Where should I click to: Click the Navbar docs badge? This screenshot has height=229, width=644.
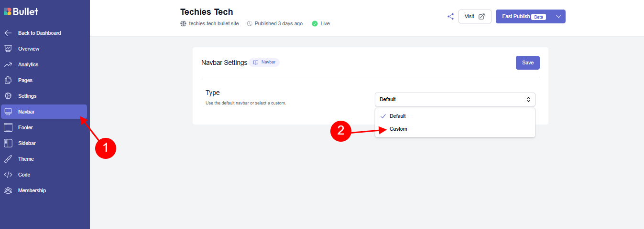pos(264,62)
